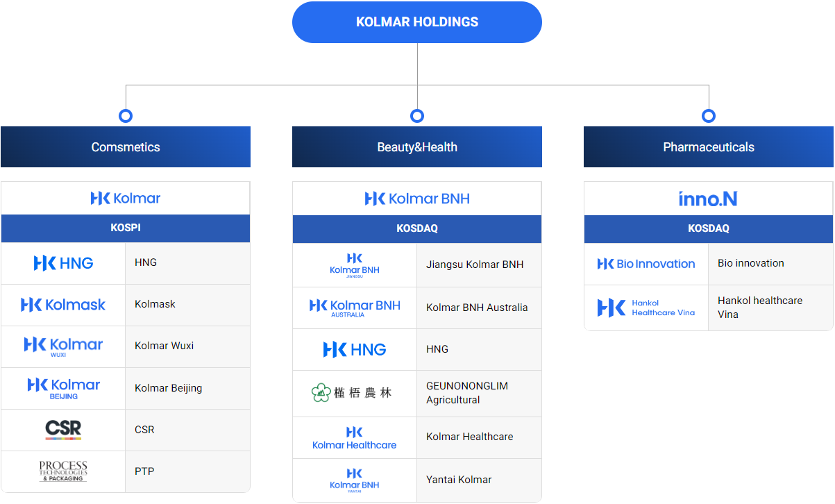
Task: Click the Kolmar Wuxi logo
Action: (x=63, y=346)
